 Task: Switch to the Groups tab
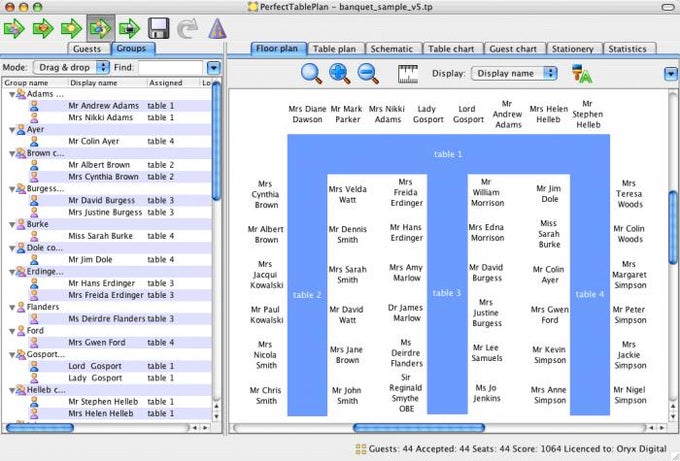tap(131, 48)
